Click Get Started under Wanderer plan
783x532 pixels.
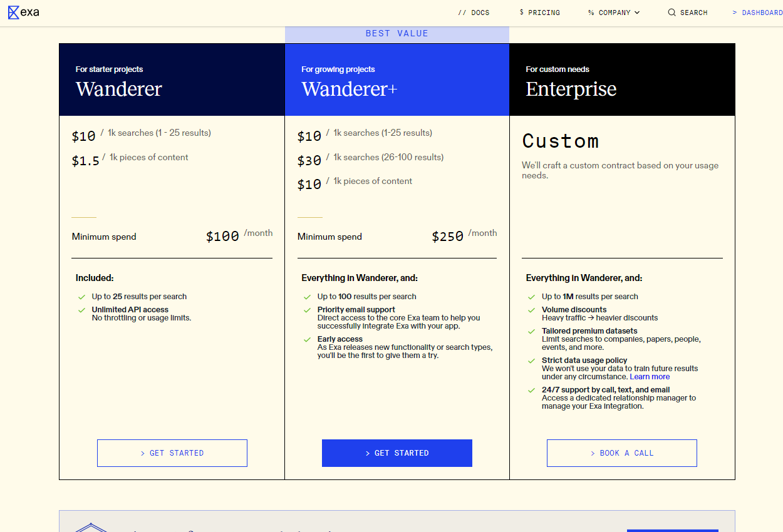(x=172, y=453)
